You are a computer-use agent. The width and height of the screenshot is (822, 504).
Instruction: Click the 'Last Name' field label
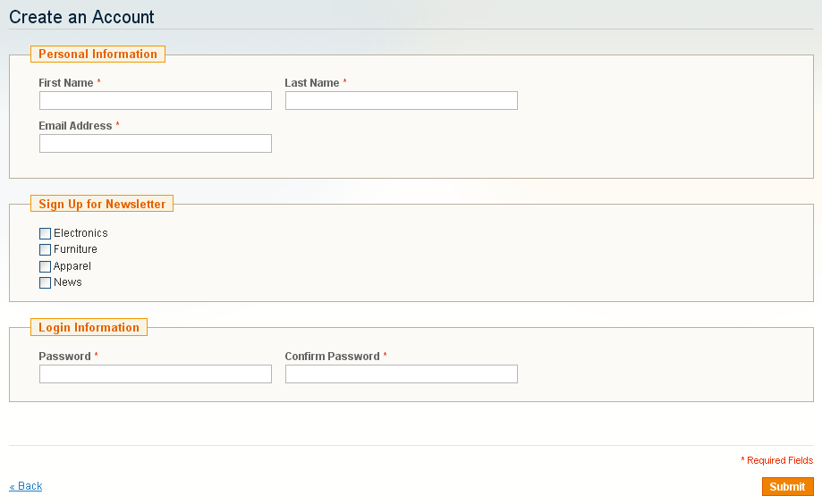(x=312, y=83)
